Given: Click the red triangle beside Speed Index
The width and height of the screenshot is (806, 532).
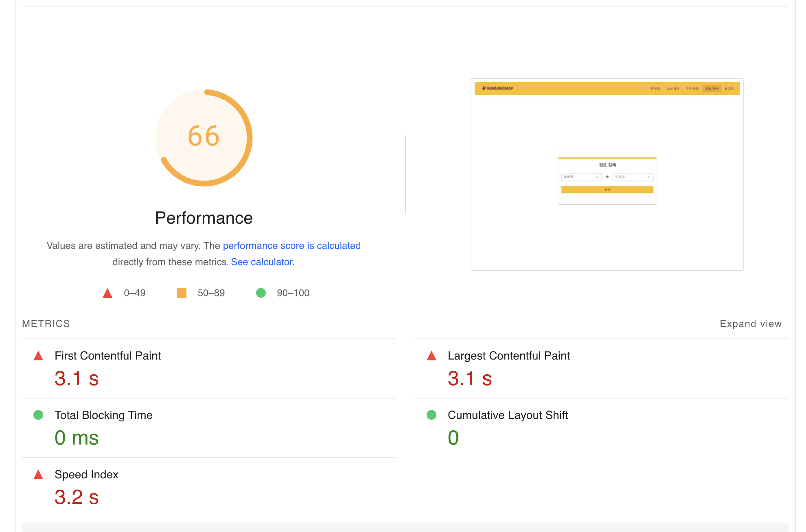Looking at the screenshot, I should point(38,475).
